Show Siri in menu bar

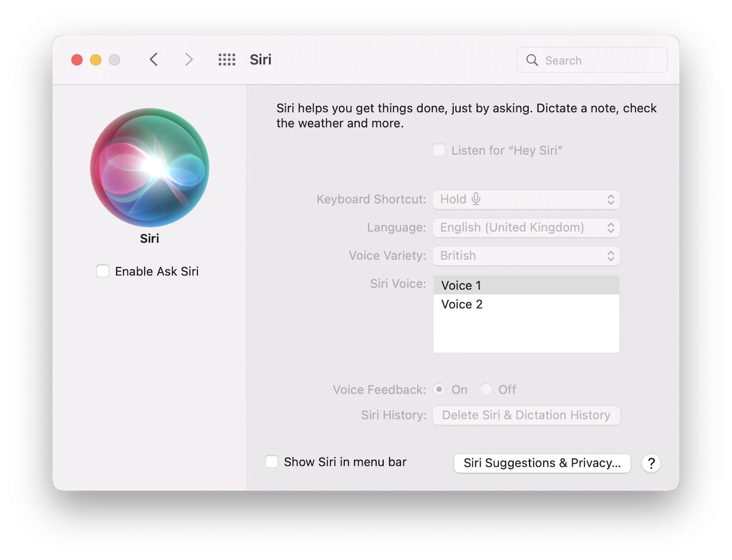click(x=272, y=461)
